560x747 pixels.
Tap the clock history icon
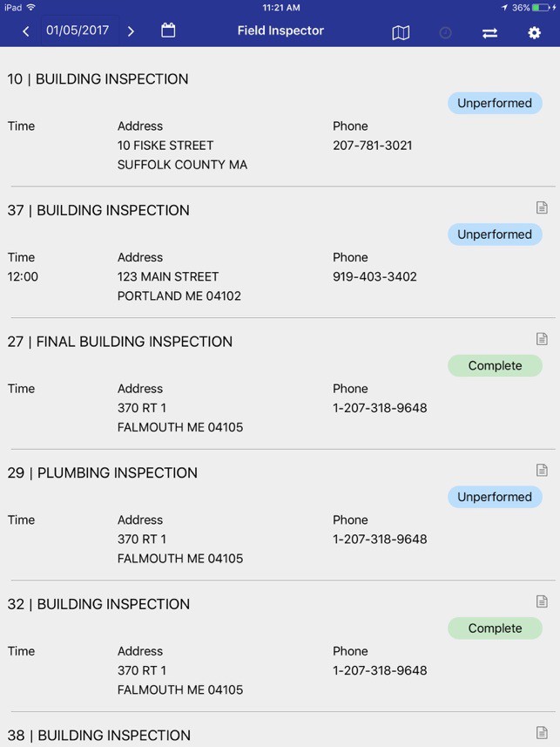coord(445,32)
